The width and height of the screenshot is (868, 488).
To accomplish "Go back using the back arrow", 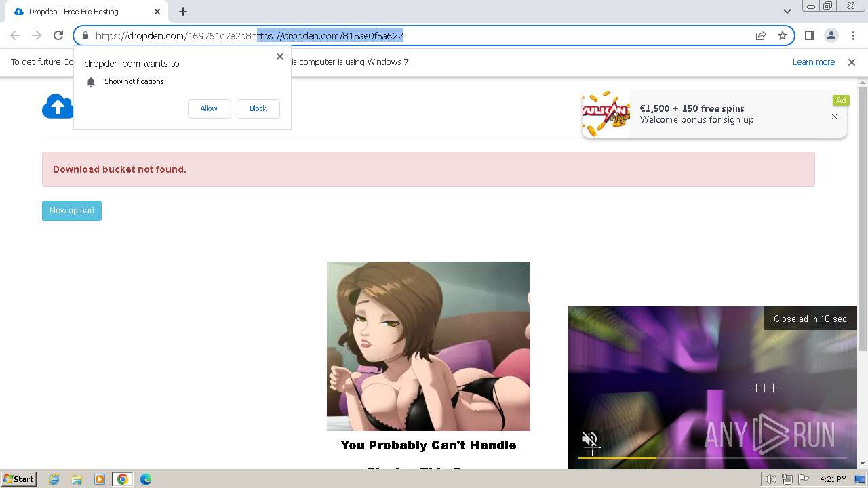I will tap(15, 35).
